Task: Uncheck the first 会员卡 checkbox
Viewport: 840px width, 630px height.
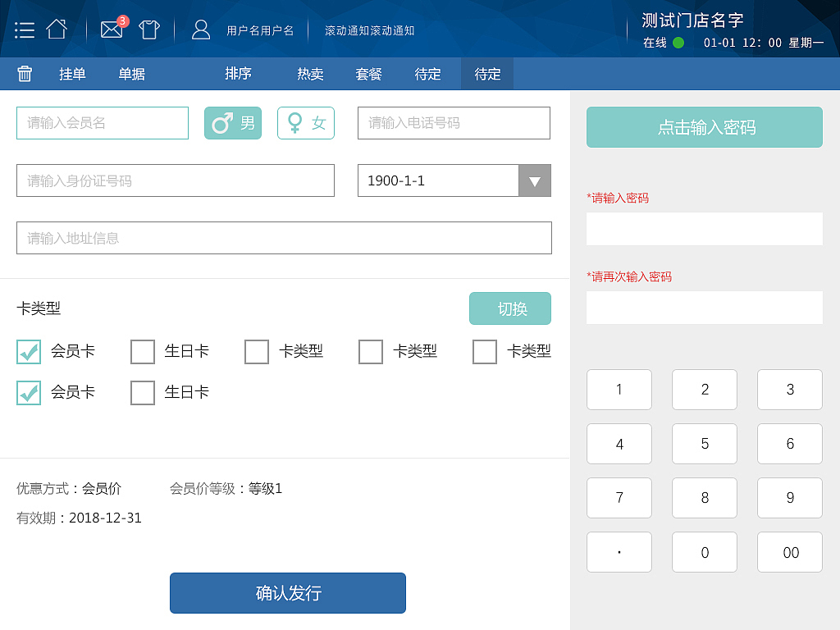Action: click(x=29, y=351)
